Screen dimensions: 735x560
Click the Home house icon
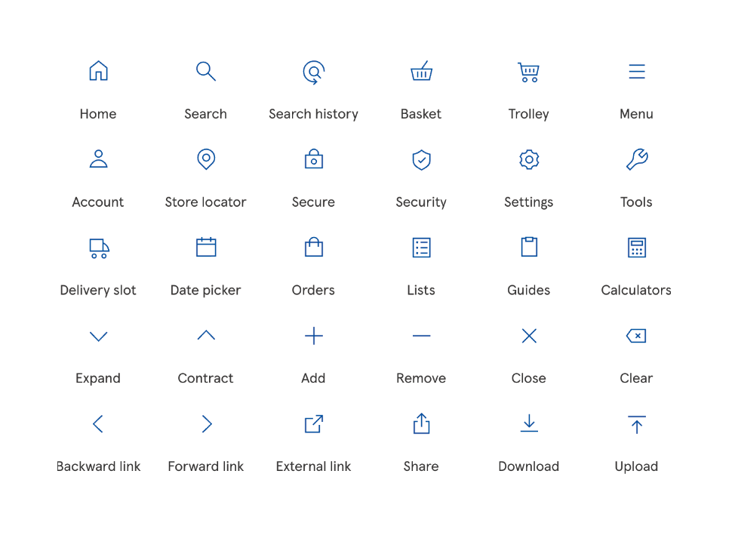(x=98, y=71)
